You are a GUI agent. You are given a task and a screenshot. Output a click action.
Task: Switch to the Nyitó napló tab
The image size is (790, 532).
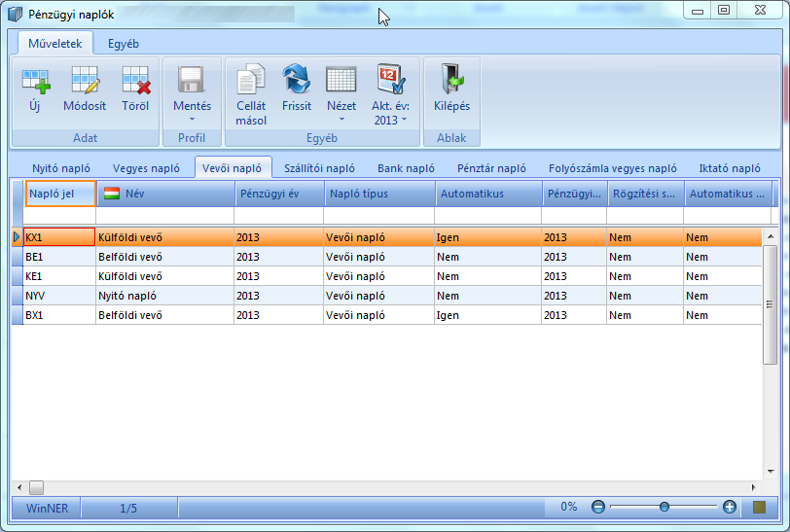61,168
